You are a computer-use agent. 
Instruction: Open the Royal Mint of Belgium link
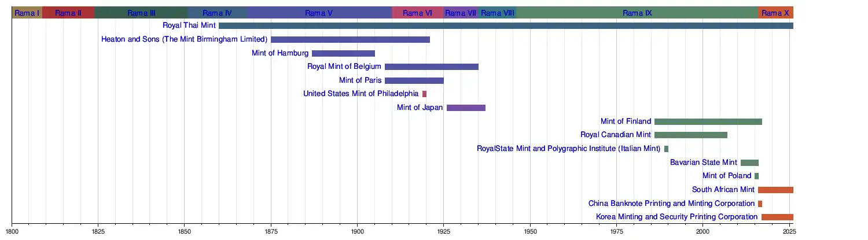click(344, 67)
